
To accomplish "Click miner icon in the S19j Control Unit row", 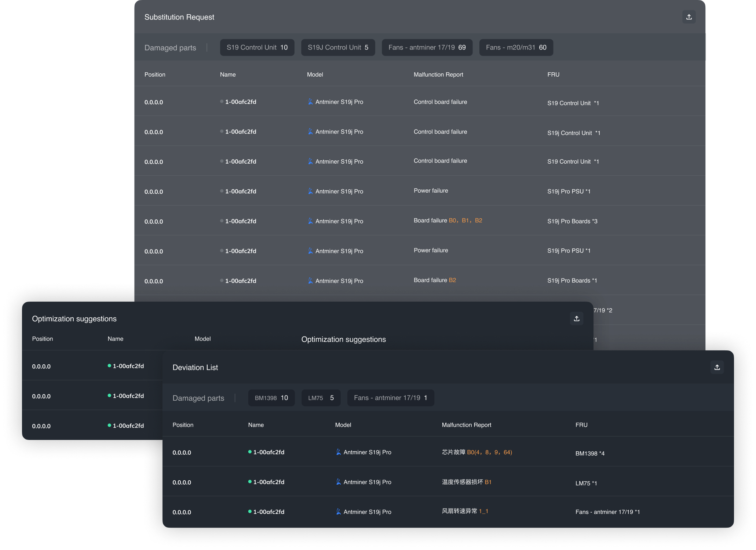I will click(310, 131).
